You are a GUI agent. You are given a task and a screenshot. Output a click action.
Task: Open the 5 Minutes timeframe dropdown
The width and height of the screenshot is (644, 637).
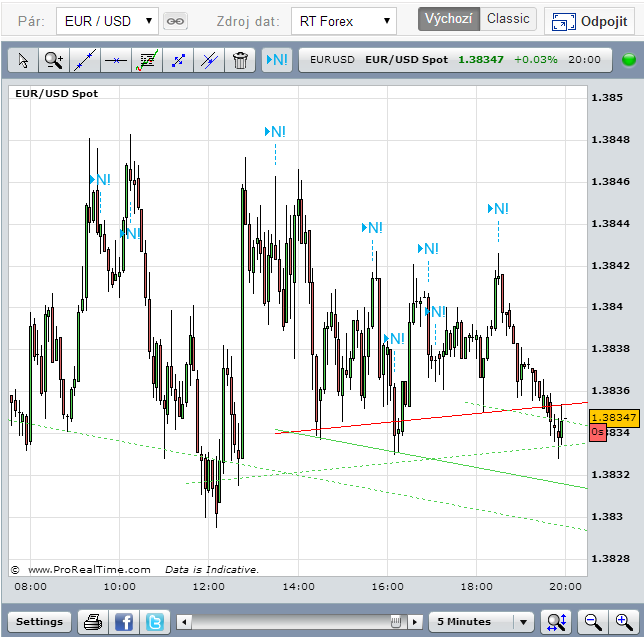[481, 622]
